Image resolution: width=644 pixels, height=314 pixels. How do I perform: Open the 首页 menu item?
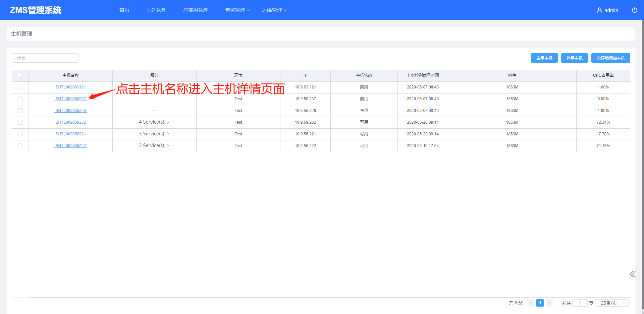click(124, 10)
